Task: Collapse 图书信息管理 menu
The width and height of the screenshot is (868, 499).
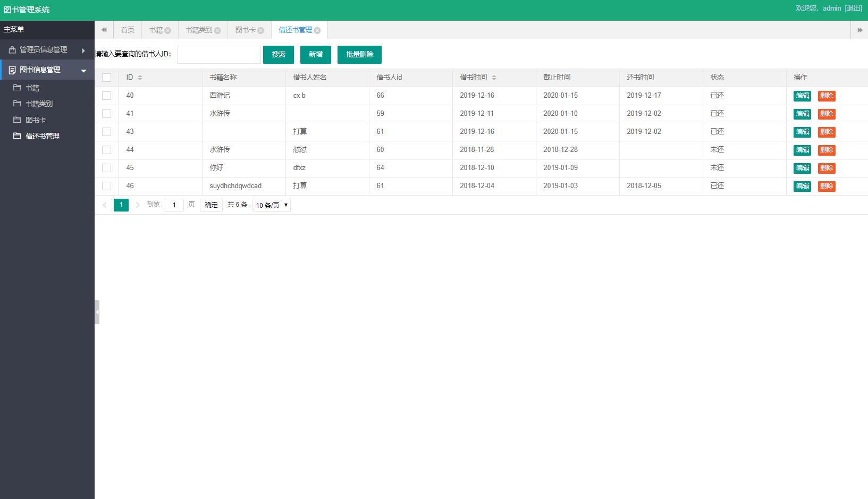Action: 47,70
